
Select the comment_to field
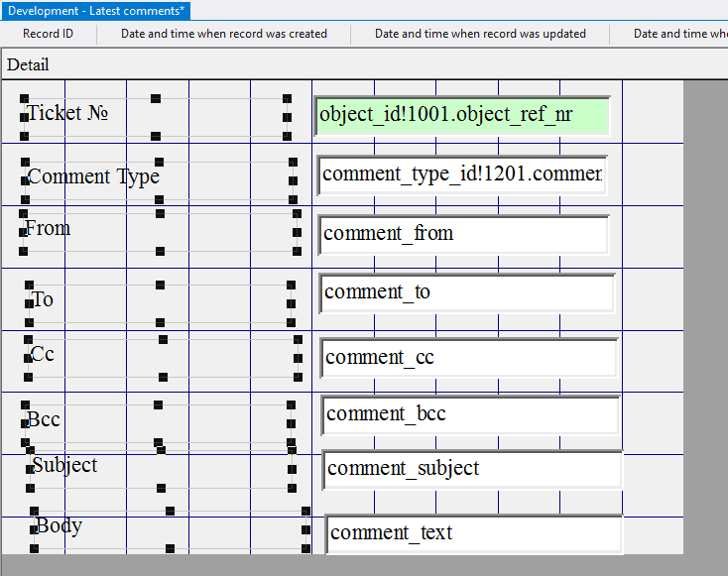point(466,292)
